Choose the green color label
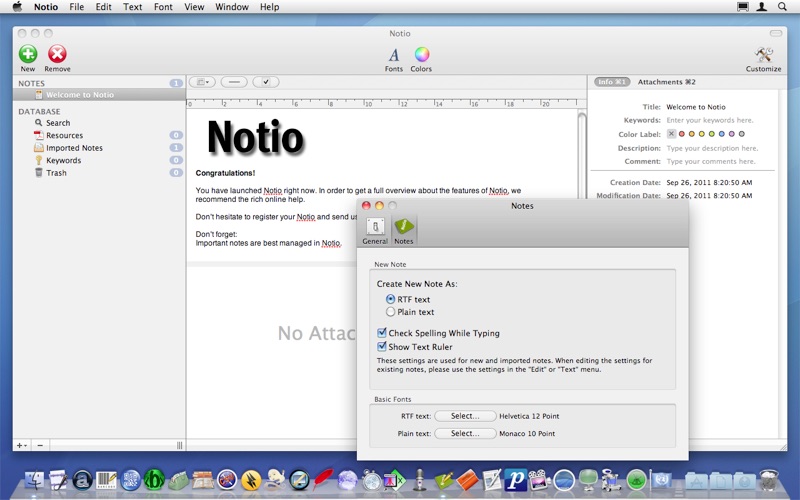This screenshot has width=800, height=500. pos(712,134)
